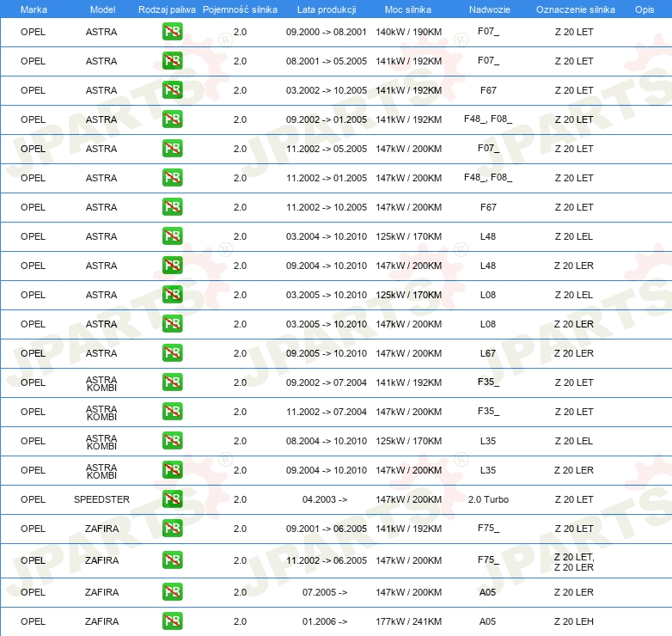The image size is (672, 636).
Task: Click the 11.2002 -> 06.2005 production years
Action: coord(327,560)
